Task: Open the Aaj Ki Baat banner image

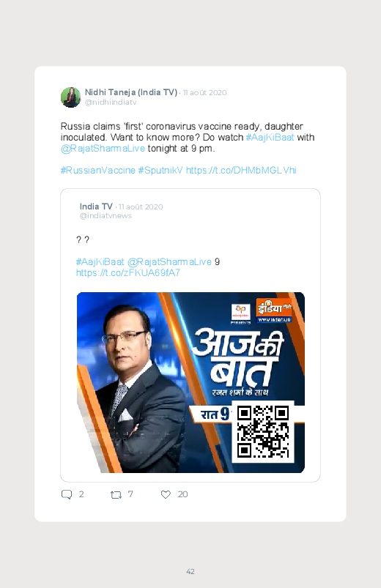Action: click(190, 382)
